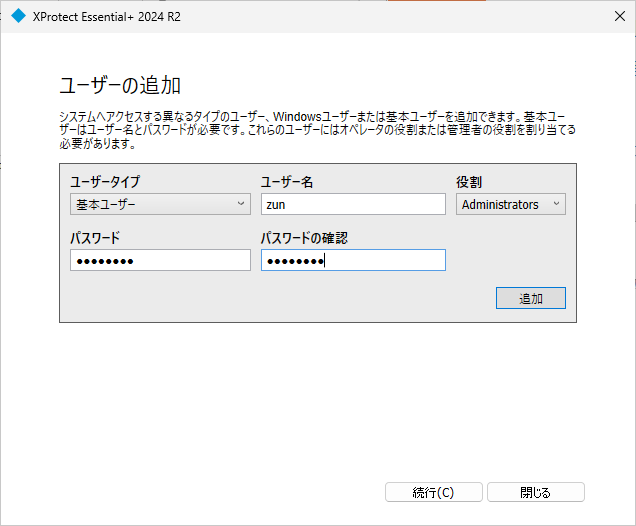Click the 閉じる button
The width and height of the screenshot is (636, 526).
click(x=535, y=492)
